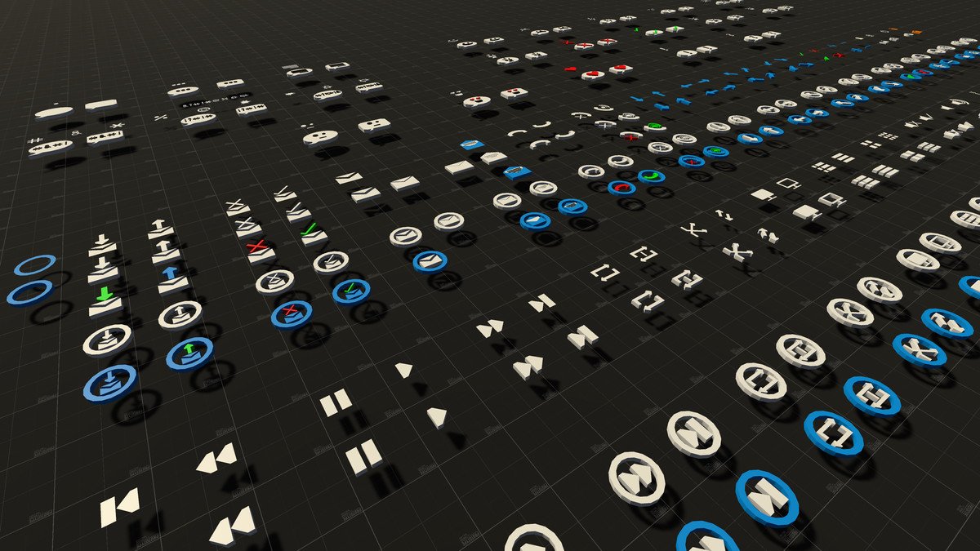Select the white-ringed double up-arrows icon
Screen dimensions: 980x551
click(x=880, y=288)
